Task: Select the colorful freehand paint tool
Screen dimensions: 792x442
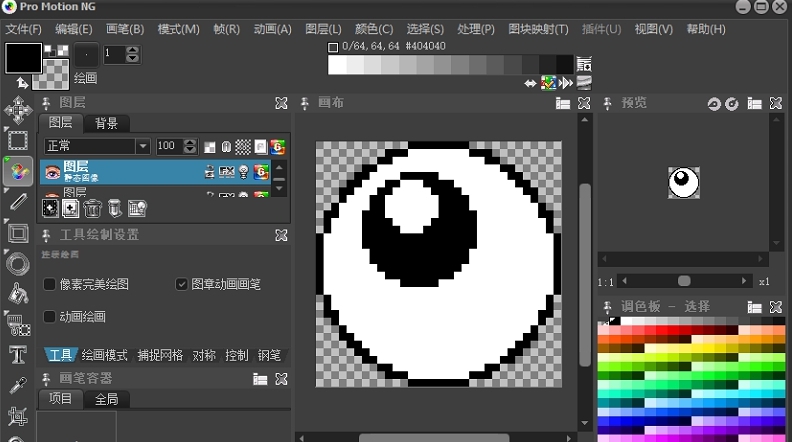Action: (x=18, y=172)
